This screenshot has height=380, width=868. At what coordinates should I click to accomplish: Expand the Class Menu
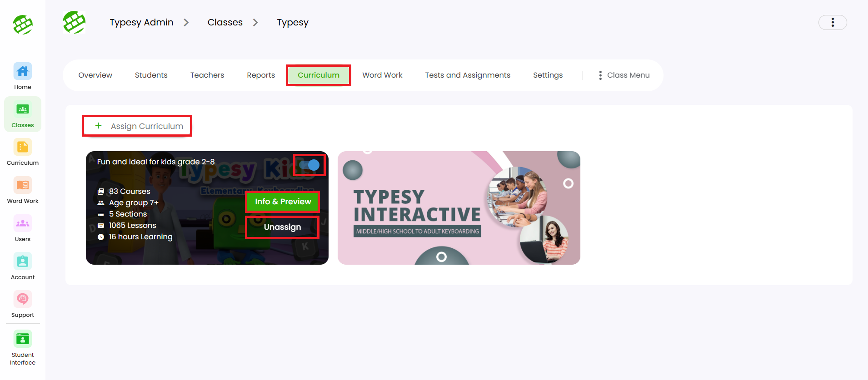pos(624,75)
